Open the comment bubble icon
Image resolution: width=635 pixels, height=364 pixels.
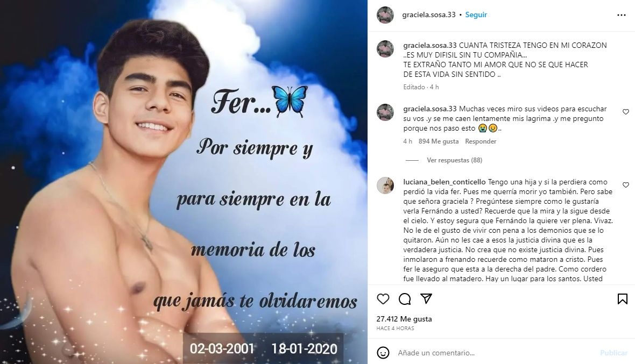(x=405, y=299)
